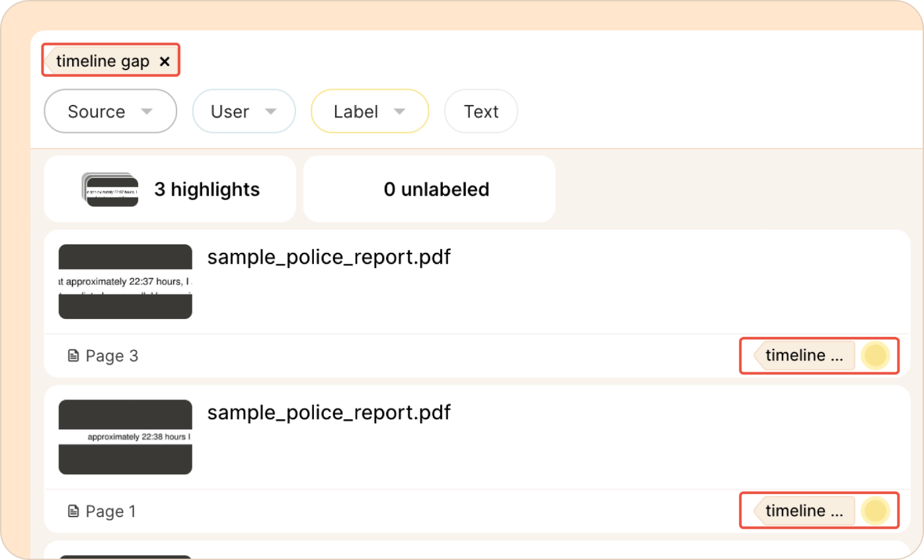Click timeline label tag on Page 1 highlight
The height and width of the screenshot is (560, 924).
coord(804,510)
